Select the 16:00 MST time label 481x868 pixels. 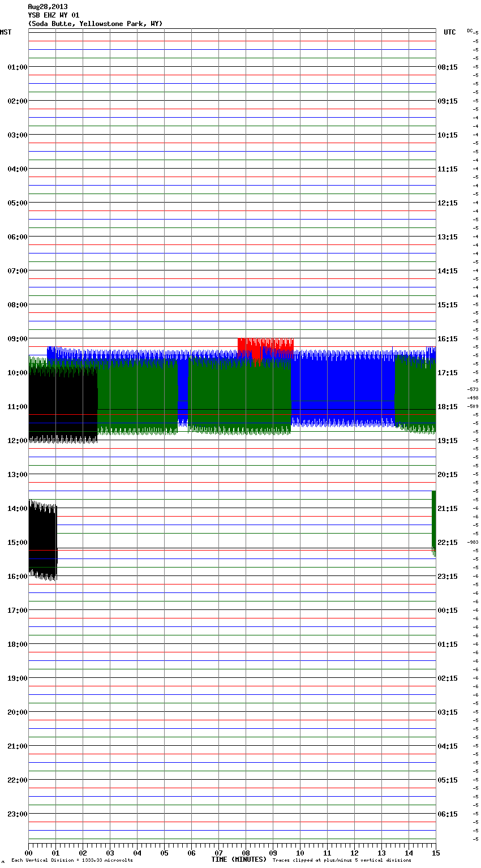(x=17, y=577)
